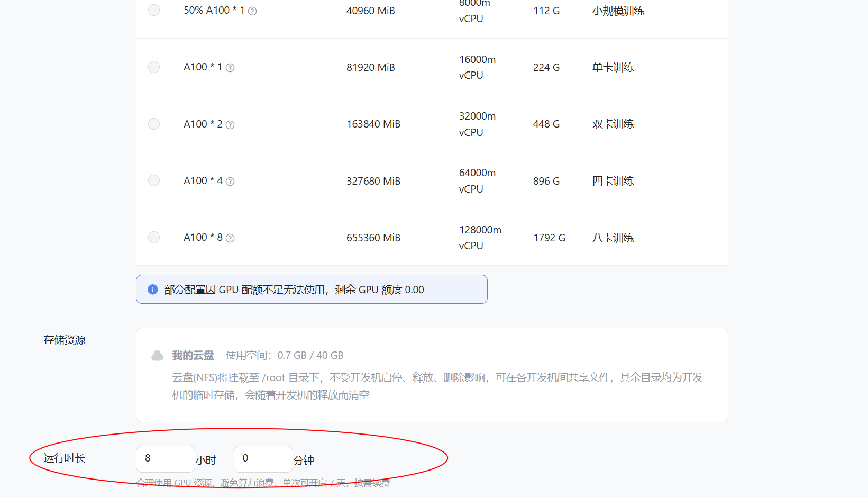Click the 小时 unit label

point(206,460)
